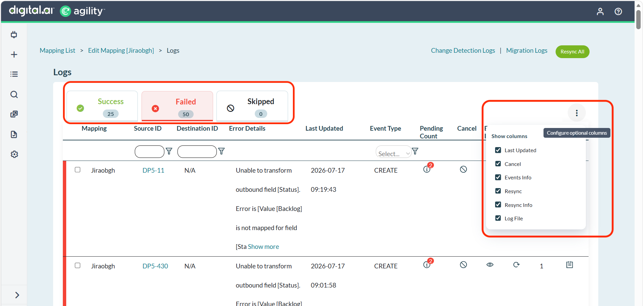Toggle the Cancel column checkbox
Image resolution: width=644 pixels, height=306 pixels.
pyautogui.click(x=498, y=164)
